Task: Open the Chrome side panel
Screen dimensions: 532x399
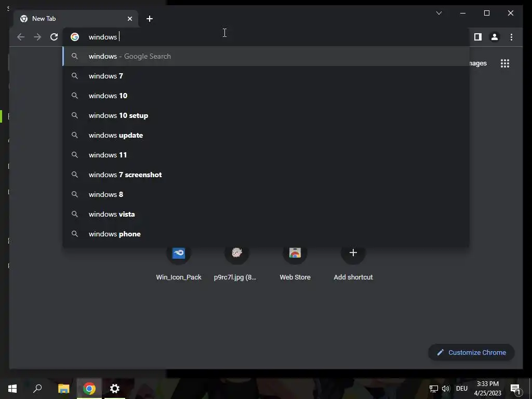Action: tap(478, 37)
